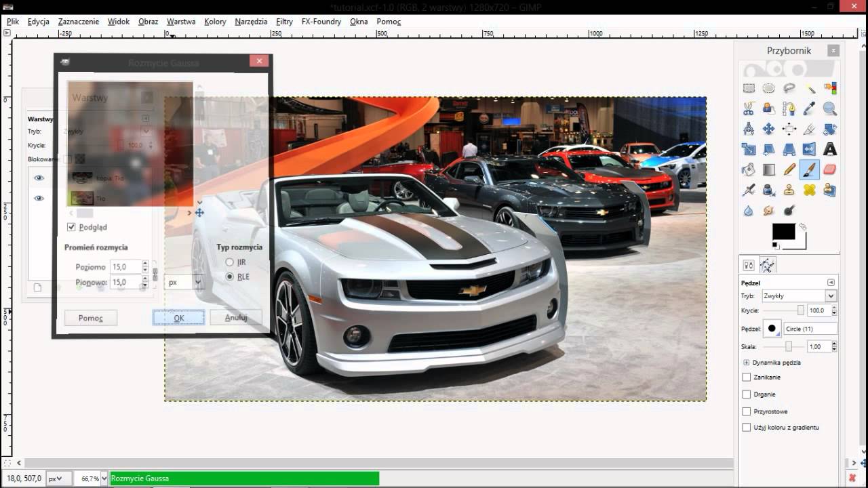Select the Paths pen tool
868x488 pixels.
coord(789,108)
